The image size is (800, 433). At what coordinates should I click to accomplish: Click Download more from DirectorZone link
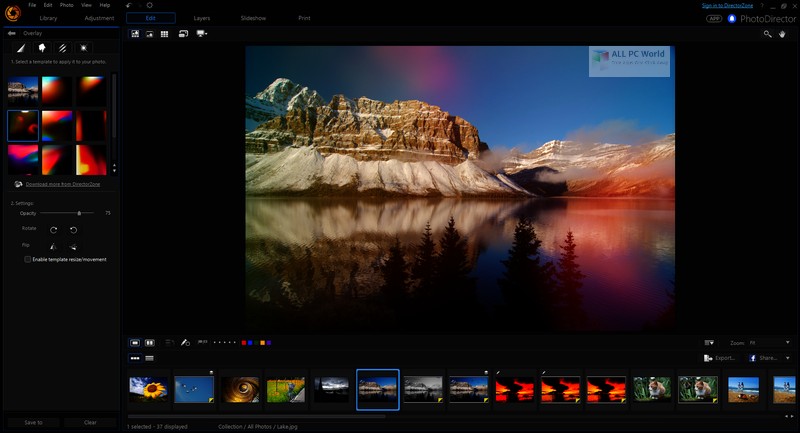(x=60, y=184)
